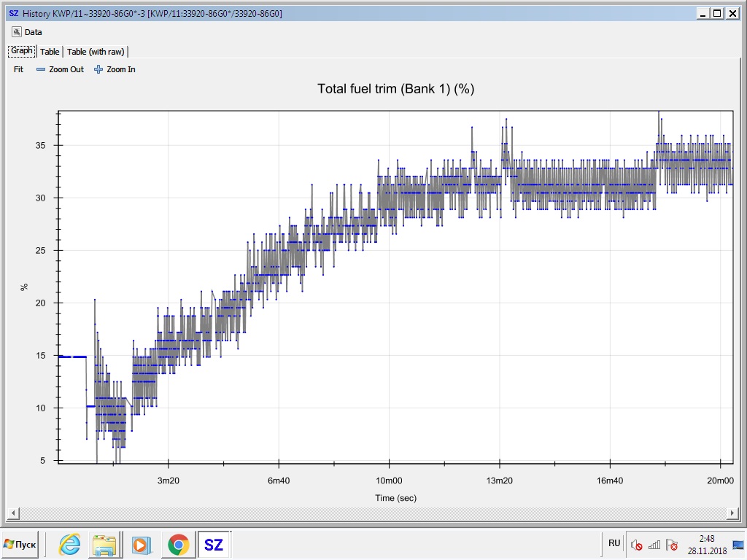Open the Пуск Start menu
The image size is (747, 560).
20,545
